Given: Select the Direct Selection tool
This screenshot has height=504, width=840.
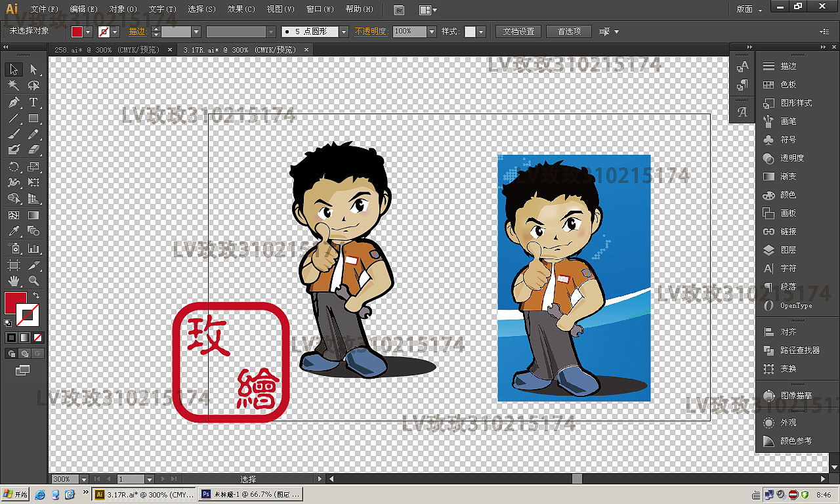Looking at the screenshot, I should pyautogui.click(x=33, y=70).
